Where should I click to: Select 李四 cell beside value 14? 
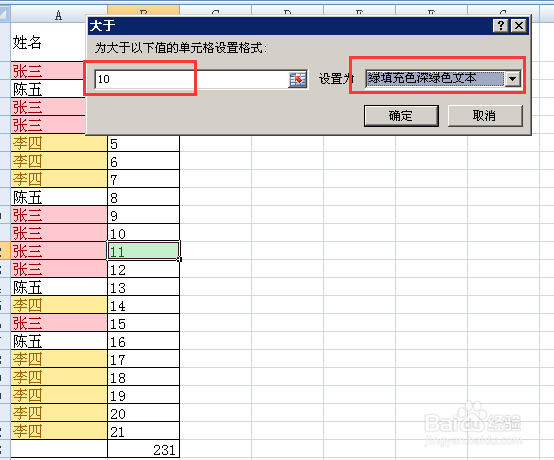pyautogui.click(x=59, y=305)
